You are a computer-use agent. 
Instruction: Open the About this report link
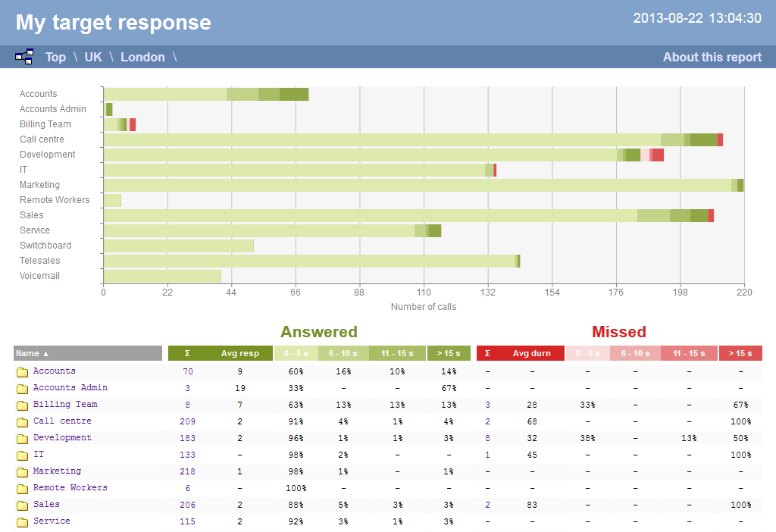click(x=712, y=56)
